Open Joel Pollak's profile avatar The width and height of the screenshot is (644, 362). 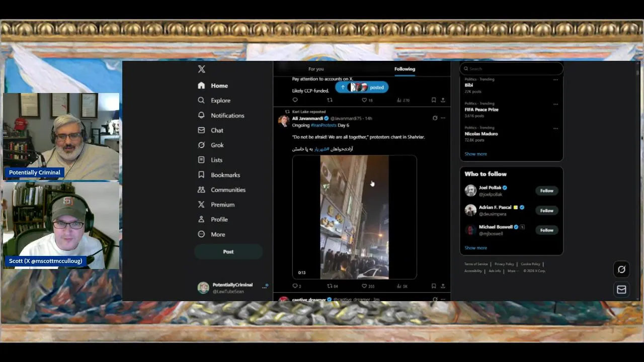[470, 191]
